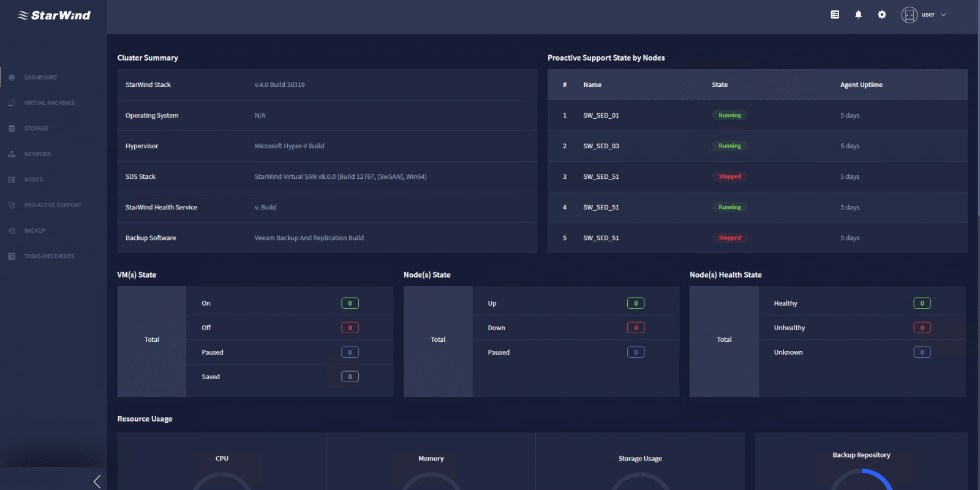The width and height of the screenshot is (980, 490).
Task: Go to Backup menu item
Action: click(35, 231)
